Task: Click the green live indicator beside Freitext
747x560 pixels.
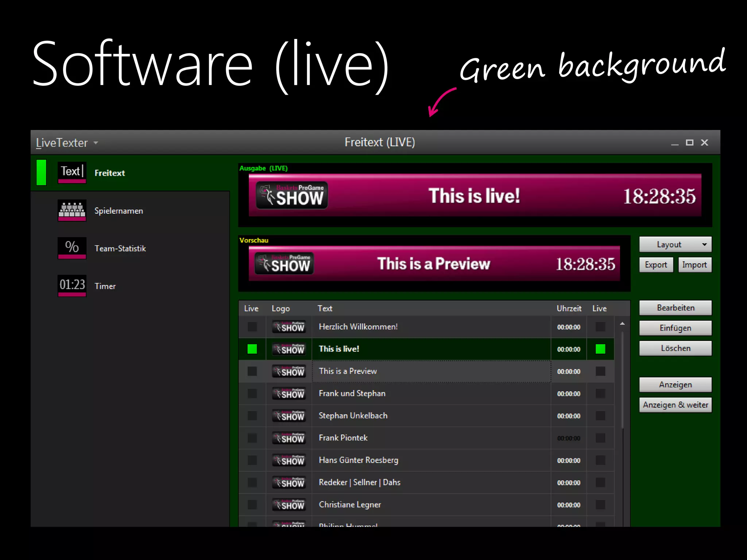Action: click(42, 172)
